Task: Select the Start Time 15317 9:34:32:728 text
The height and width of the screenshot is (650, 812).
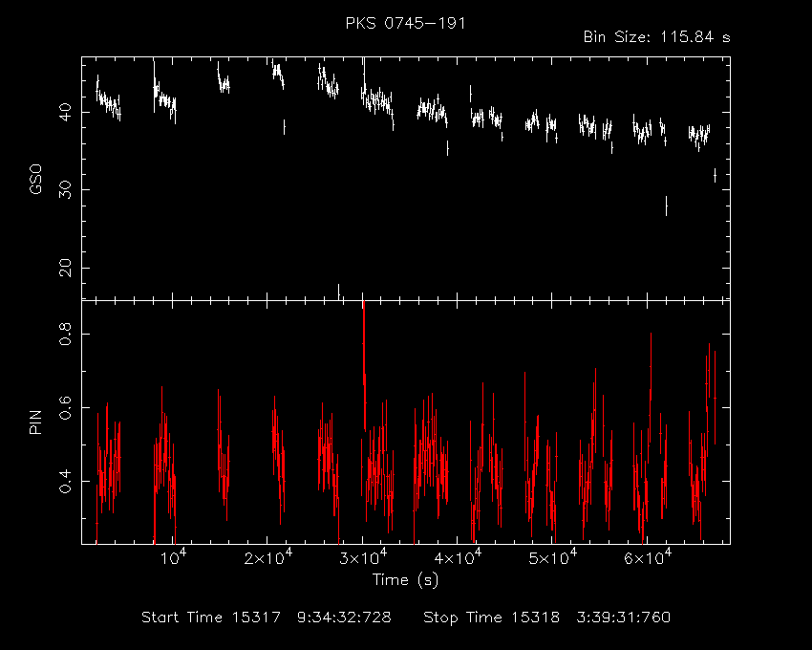Action: (x=267, y=617)
